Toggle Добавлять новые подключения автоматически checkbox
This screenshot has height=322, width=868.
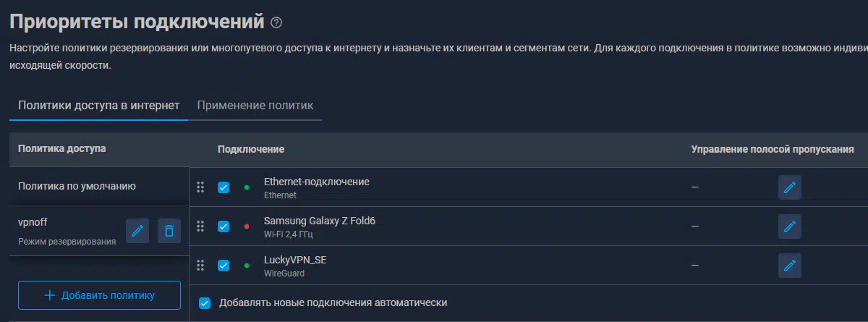(205, 302)
